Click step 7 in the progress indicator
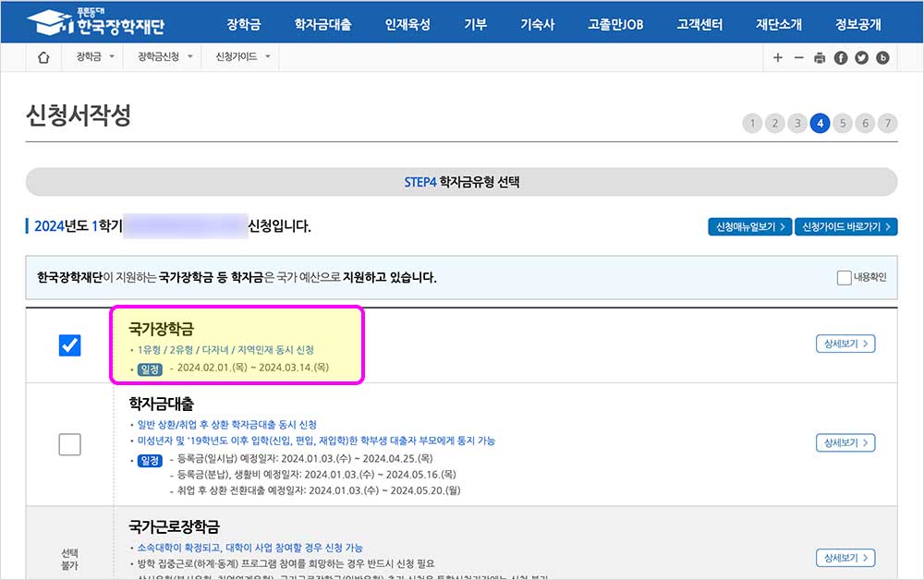Image resolution: width=924 pixels, height=580 pixels. pyautogui.click(x=888, y=123)
